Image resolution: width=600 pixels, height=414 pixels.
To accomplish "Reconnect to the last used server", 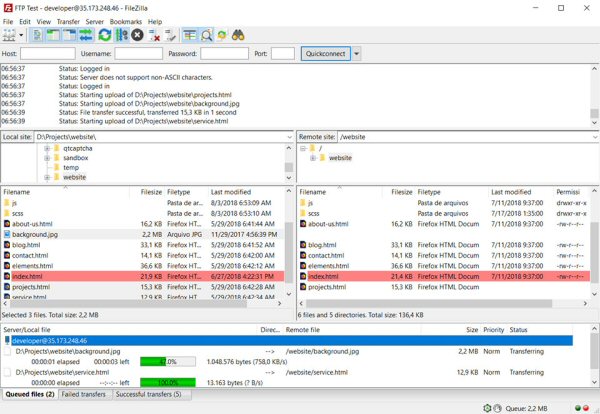I will click(x=170, y=35).
